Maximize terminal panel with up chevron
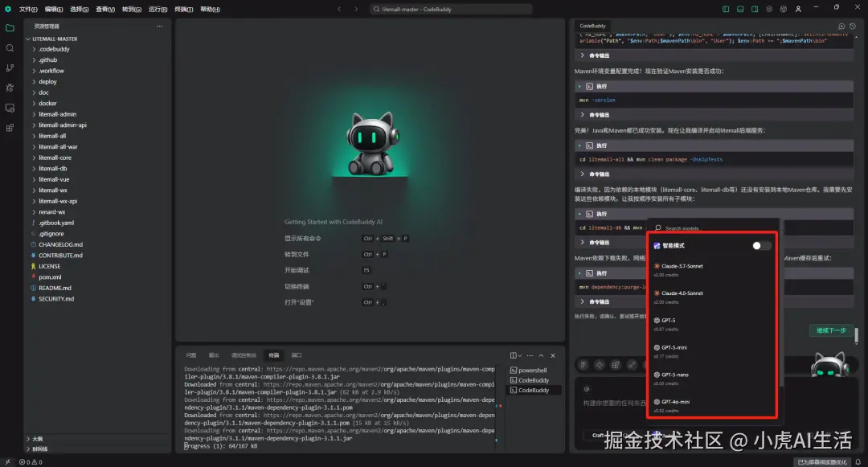Screen dimensions: 868x467 pyautogui.click(x=541, y=356)
